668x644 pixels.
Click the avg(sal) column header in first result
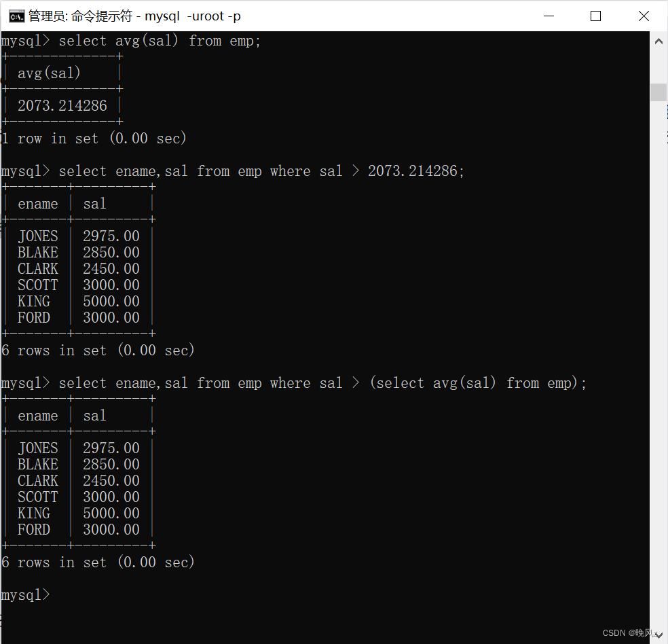coord(48,73)
